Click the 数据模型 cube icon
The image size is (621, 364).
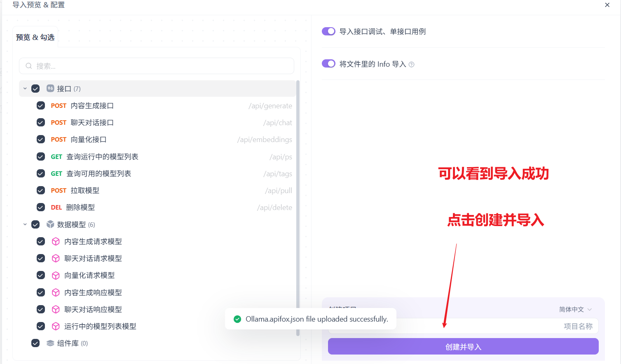click(50, 224)
